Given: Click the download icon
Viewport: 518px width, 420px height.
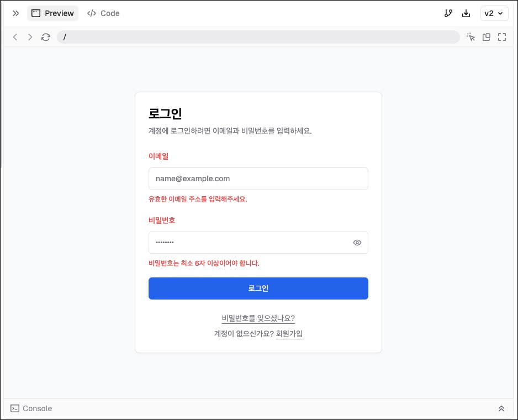Looking at the screenshot, I should [x=466, y=13].
